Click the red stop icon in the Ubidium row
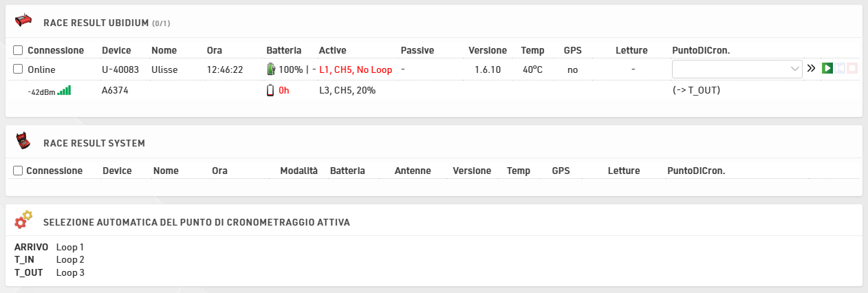Image resolution: width=868 pixels, height=293 pixels. [852, 69]
